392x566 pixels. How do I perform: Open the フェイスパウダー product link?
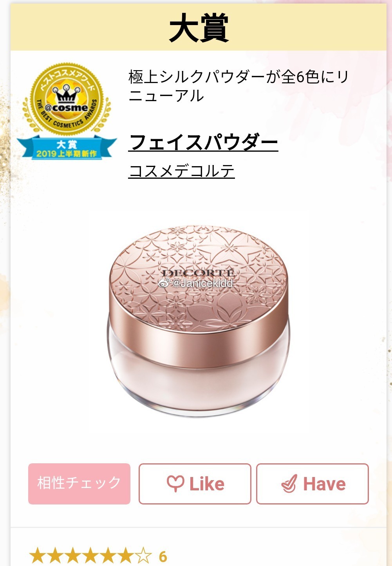[203, 142]
